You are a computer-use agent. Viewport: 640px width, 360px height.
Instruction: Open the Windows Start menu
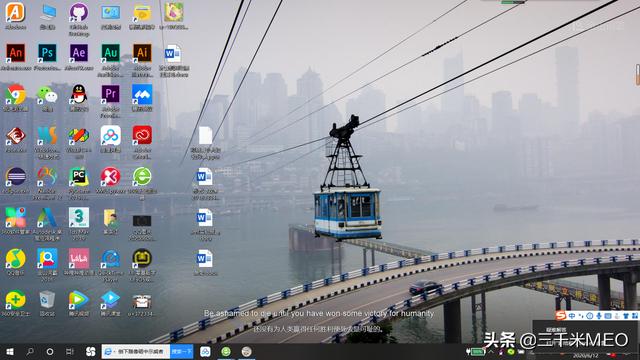(10, 351)
